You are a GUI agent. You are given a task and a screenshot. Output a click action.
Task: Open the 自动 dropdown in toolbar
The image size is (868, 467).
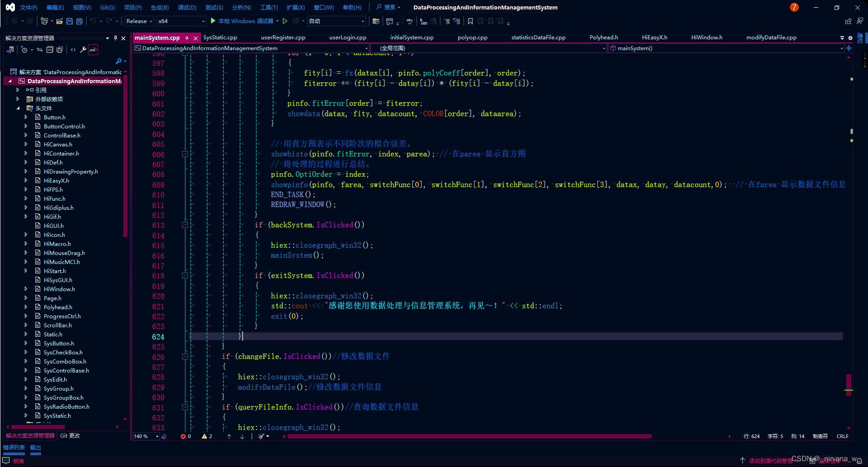click(337, 21)
